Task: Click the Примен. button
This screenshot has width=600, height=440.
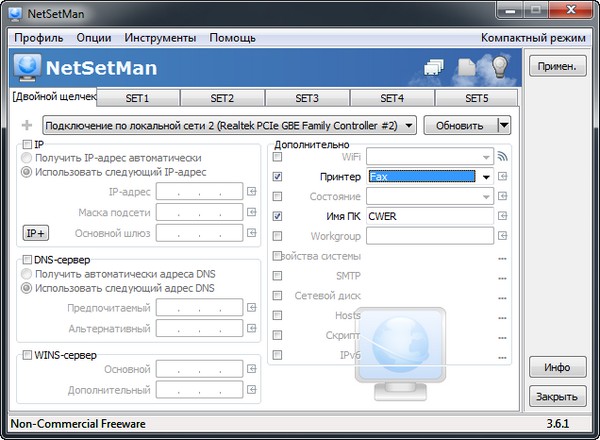Action: [557, 68]
